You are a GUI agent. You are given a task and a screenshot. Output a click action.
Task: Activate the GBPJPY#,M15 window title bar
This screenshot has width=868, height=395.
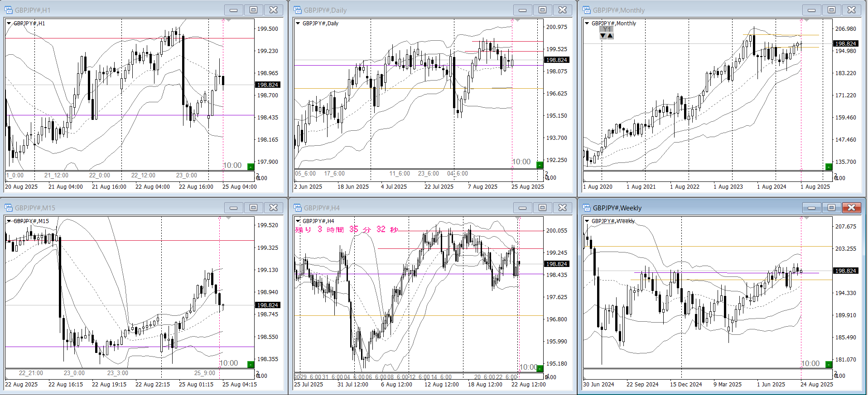click(x=113, y=208)
